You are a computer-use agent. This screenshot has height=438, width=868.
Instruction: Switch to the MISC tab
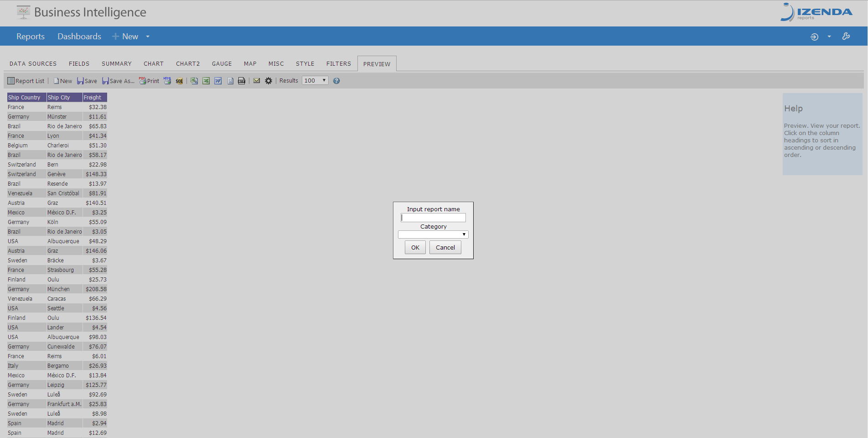point(276,64)
